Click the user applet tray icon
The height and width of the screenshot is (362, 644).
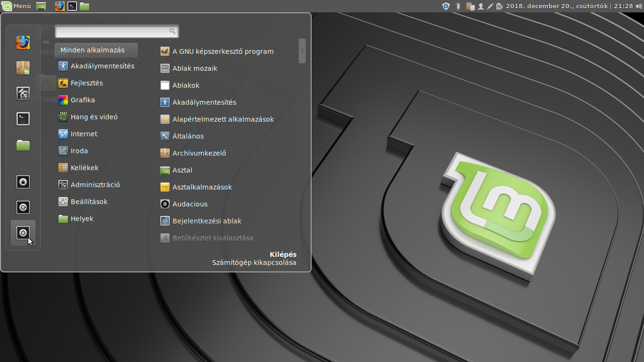pyautogui.click(x=480, y=7)
